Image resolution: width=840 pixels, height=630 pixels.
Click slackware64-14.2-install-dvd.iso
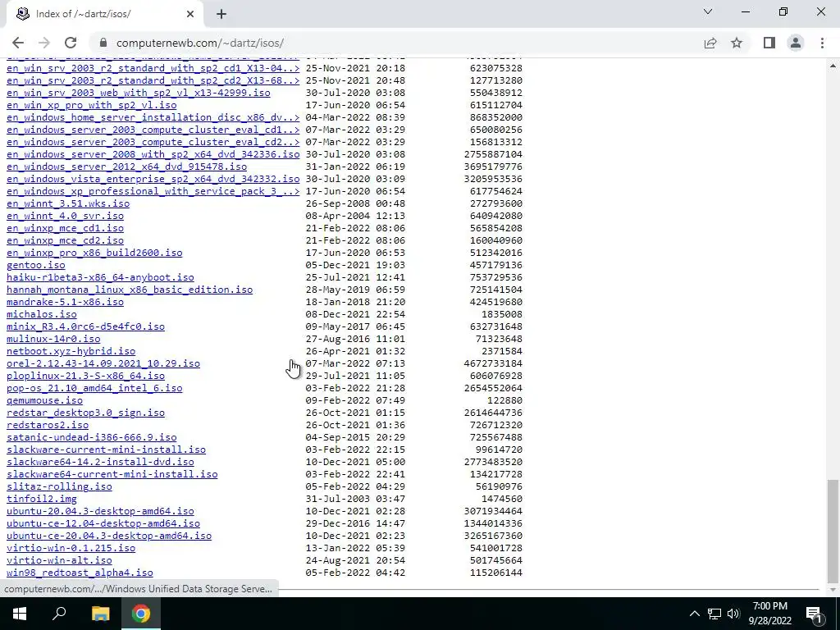coord(100,463)
